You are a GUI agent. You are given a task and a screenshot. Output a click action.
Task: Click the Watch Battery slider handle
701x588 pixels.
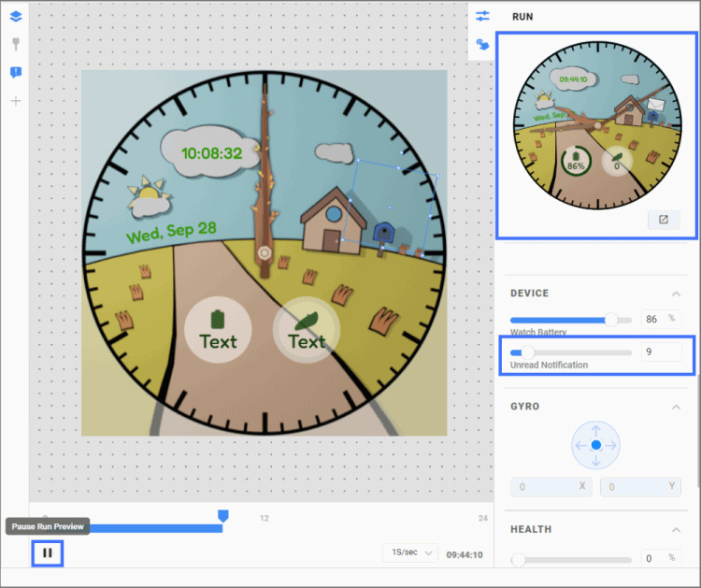[x=611, y=319]
